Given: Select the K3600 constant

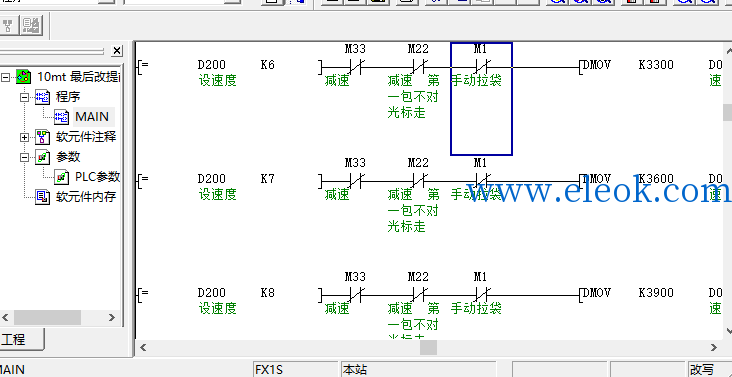Looking at the screenshot, I should [656, 179].
